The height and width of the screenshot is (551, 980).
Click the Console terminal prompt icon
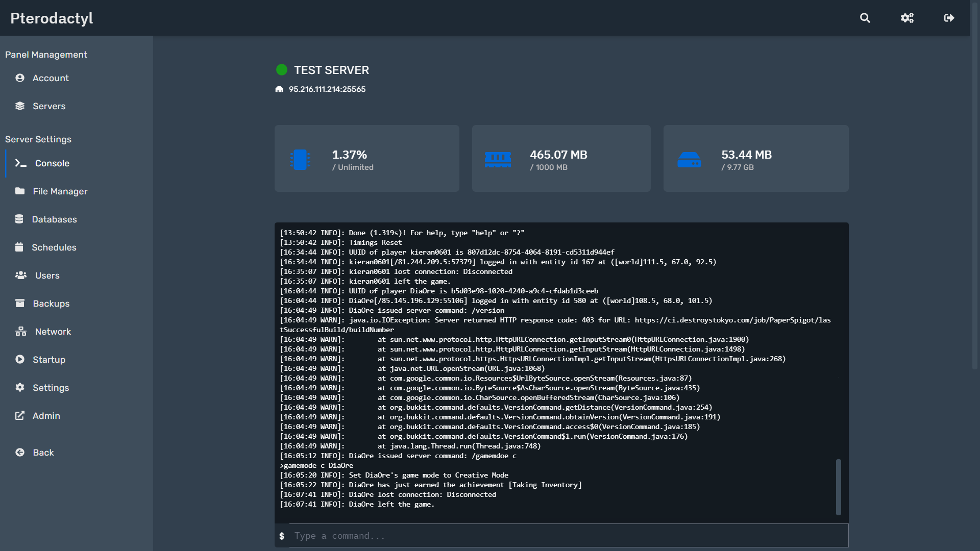click(x=20, y=163)
